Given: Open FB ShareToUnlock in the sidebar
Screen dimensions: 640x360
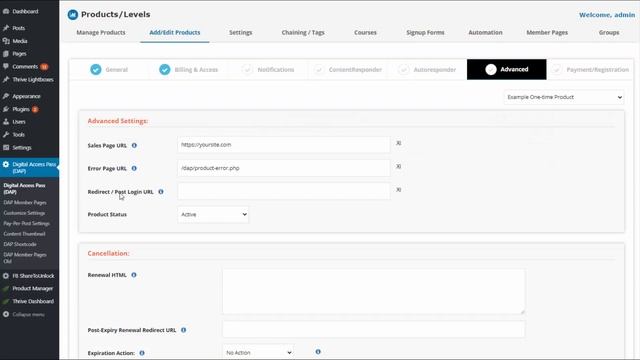Looking at the screenshot, I should [33, 276].
